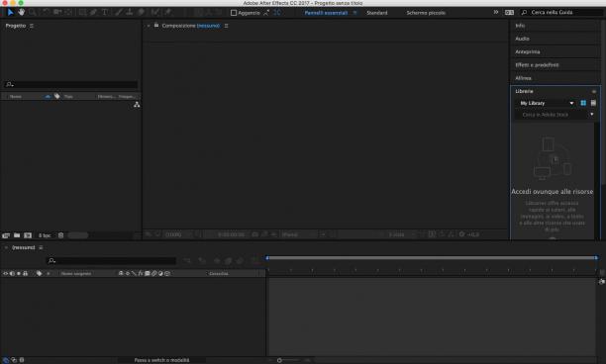Switch to Standard workspace
Viewport: 606px width, 364px height.
click(377, 13)
